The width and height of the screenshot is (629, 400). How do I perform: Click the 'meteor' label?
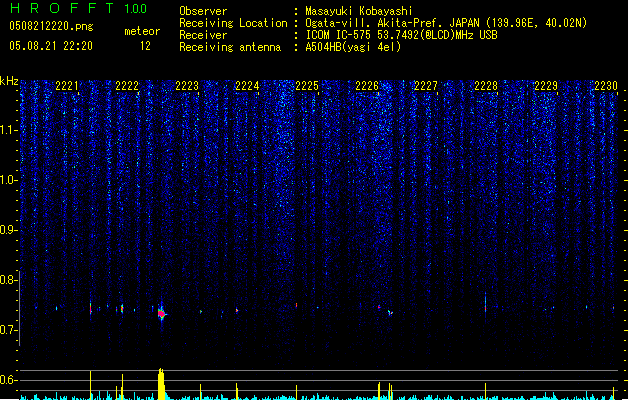tap(142, 31)
